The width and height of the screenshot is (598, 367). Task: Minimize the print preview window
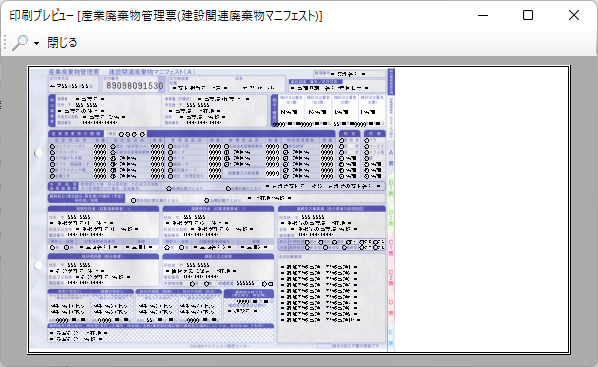(483, 15)
